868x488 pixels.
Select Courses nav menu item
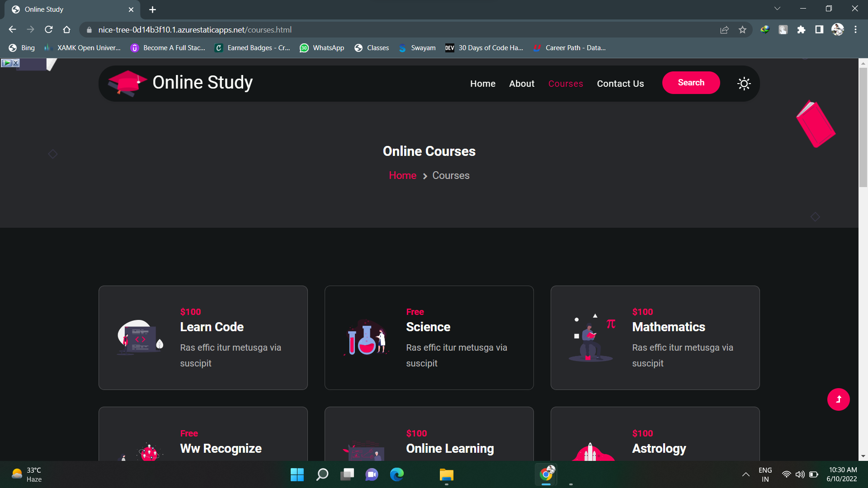click(566, 84)
